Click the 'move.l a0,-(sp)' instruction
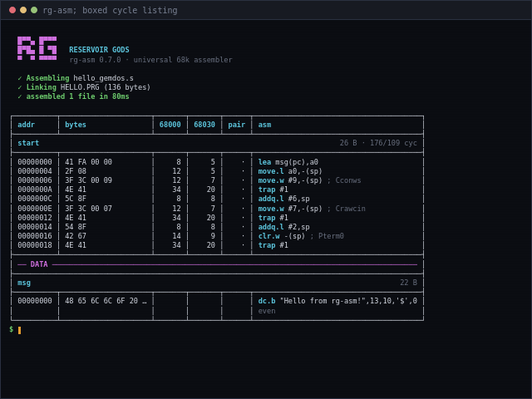This screenshot has width=532, height=399. click(290, 171)
